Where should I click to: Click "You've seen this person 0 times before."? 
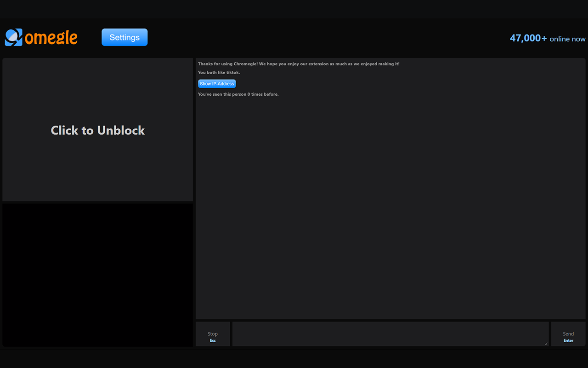point(238,94)
